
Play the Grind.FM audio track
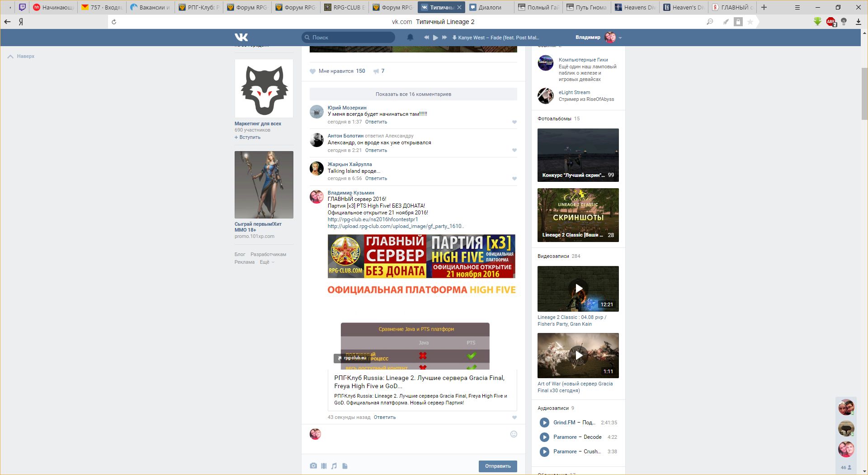pos(544,423)
